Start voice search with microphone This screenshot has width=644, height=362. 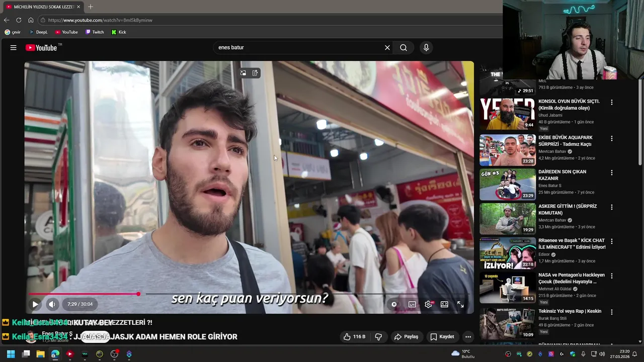pos(426,48)
